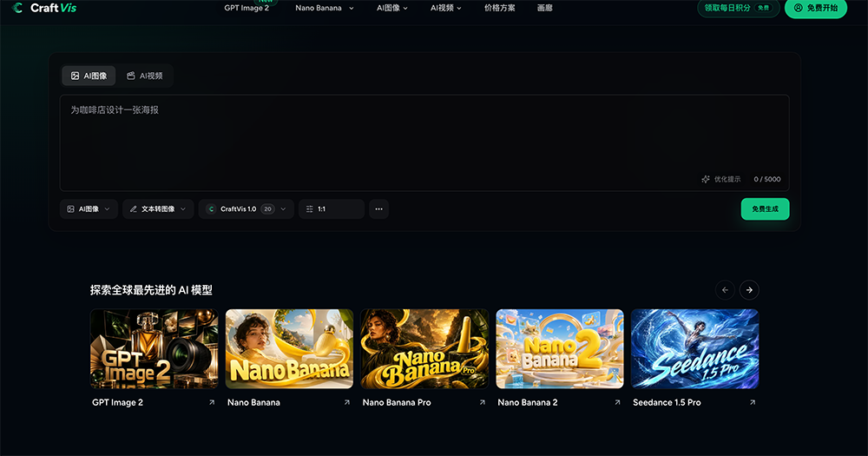Open the 画廊 gallery page

coord(545,8)
